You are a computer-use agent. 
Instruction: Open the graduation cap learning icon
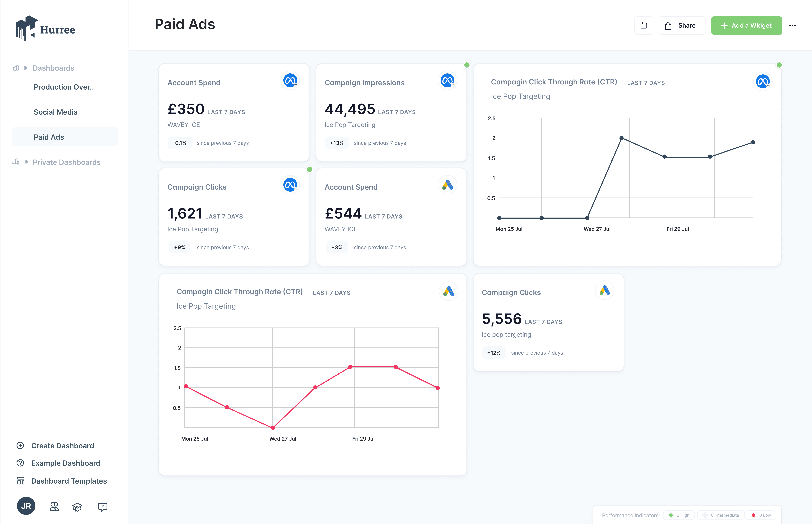coord(77,507)
